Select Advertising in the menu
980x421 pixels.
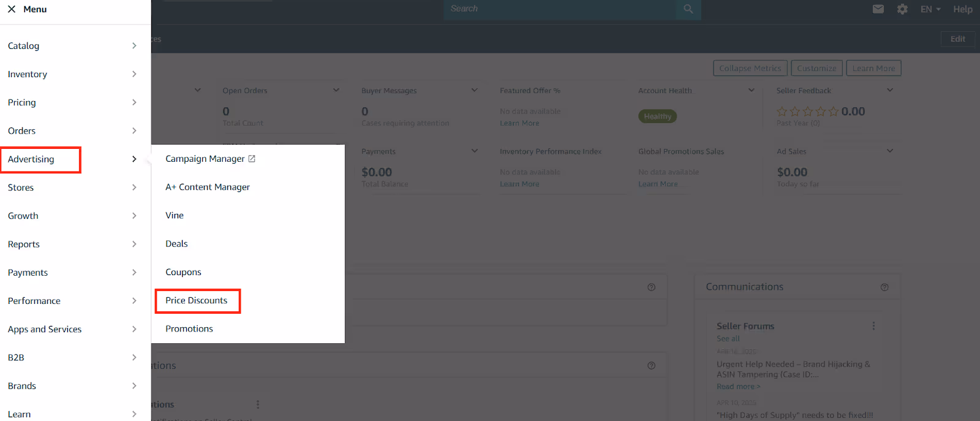click(x=31, y=159)
